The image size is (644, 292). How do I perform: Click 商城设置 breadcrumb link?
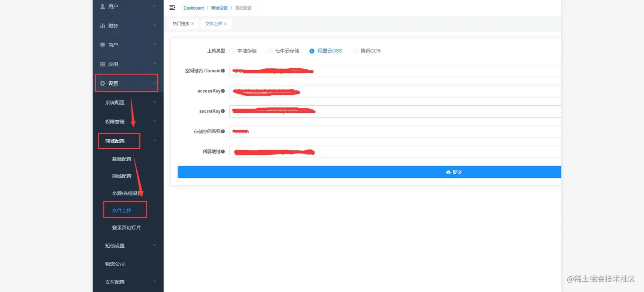(x=219, y=8)
